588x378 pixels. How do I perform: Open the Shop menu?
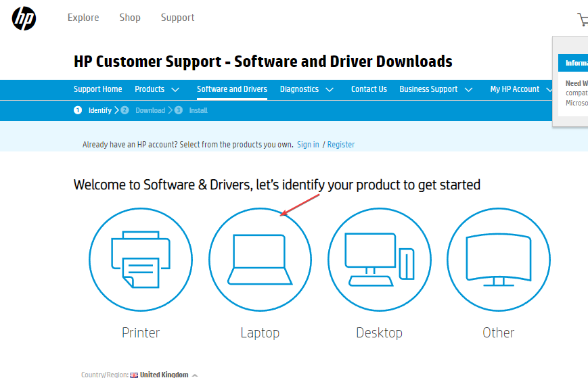click(x=130, y=18)
